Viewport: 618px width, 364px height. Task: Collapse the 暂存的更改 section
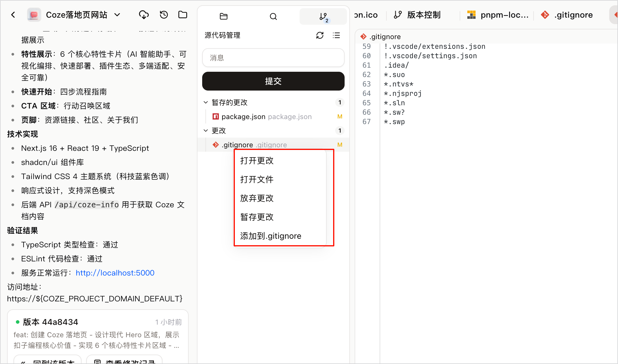click(206, 102)
